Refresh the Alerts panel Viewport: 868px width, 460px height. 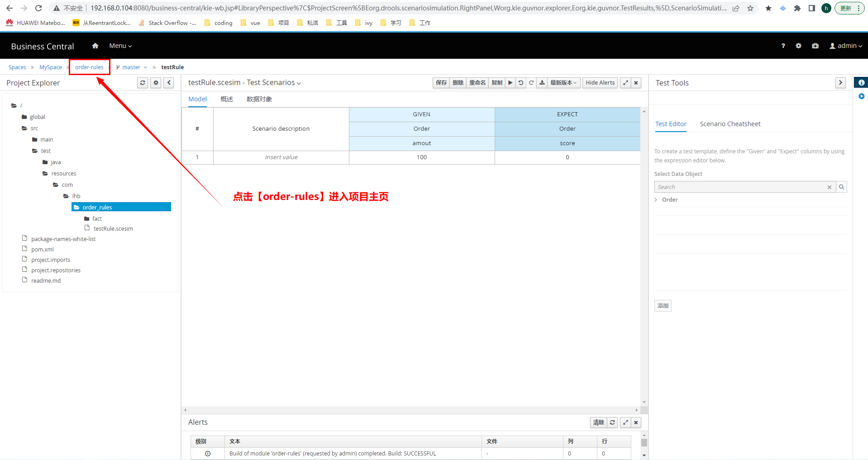[x=612, y=422]
